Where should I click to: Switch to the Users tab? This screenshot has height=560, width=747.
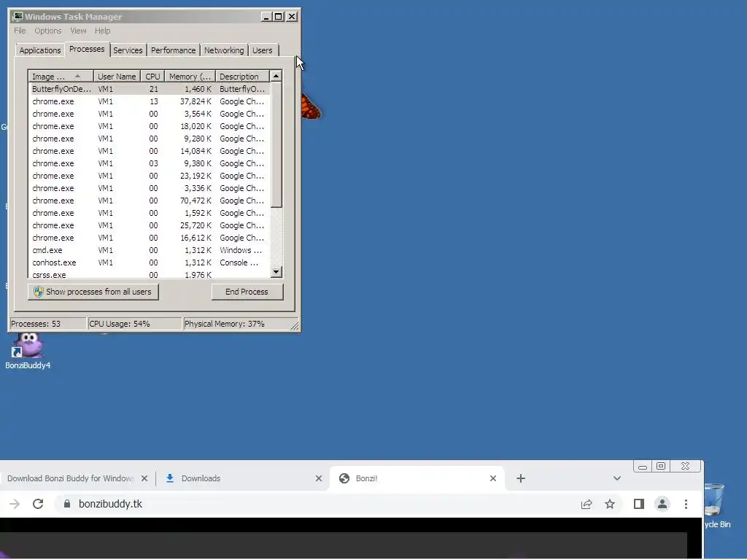pos(263,50)
